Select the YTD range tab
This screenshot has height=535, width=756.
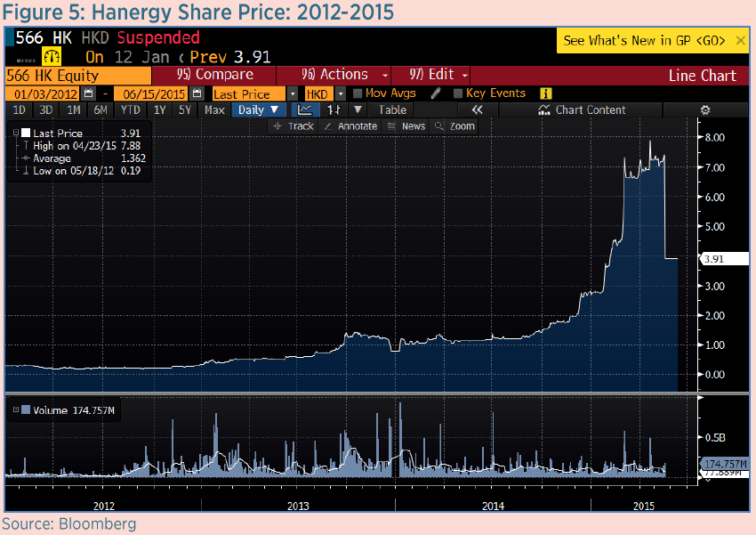(x=130, y=110)
